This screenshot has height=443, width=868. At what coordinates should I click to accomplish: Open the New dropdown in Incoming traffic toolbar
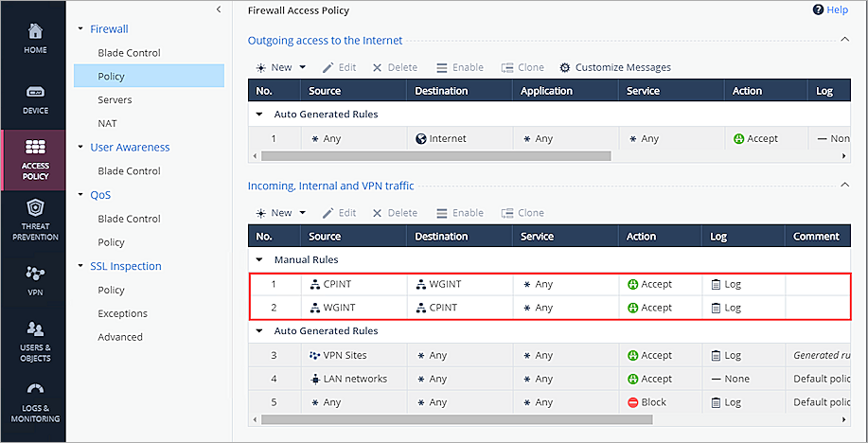[281, 213]
